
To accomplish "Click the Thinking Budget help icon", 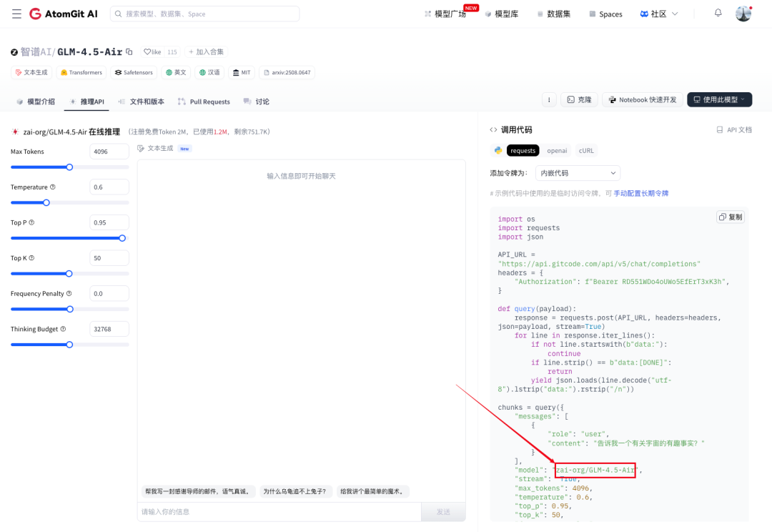I will (63, 329).
